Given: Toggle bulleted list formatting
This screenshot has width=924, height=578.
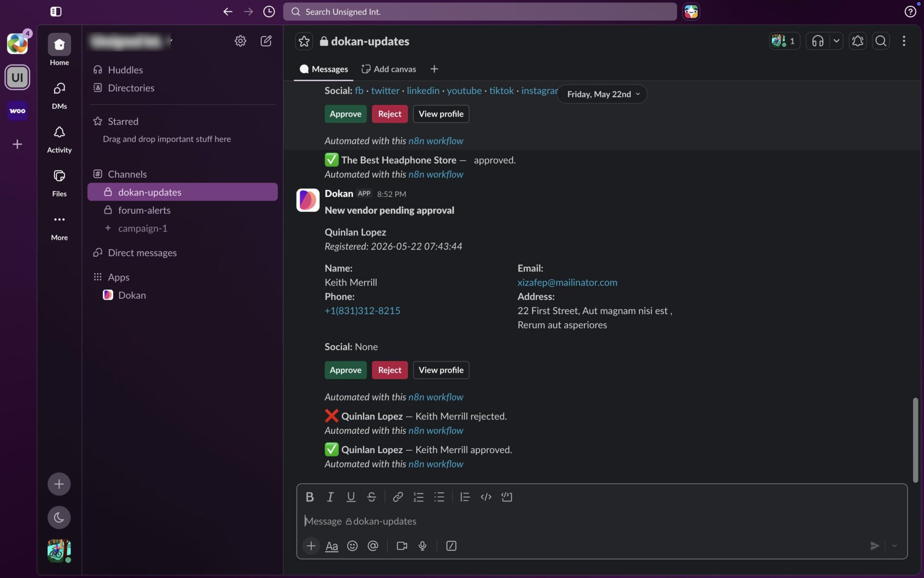Looking at the screenshot, I should (439, 497).
